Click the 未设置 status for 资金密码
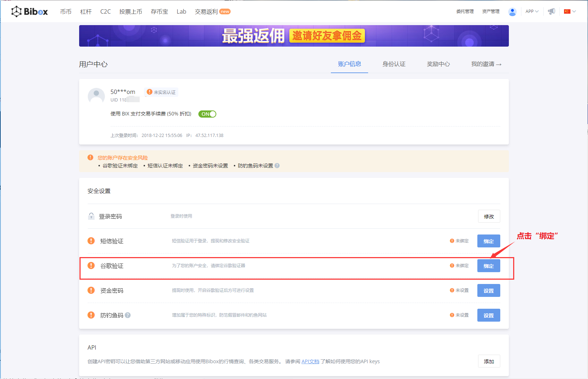Image resolution: width=588 pixels, height=379 pixels. tap(459, 290)
